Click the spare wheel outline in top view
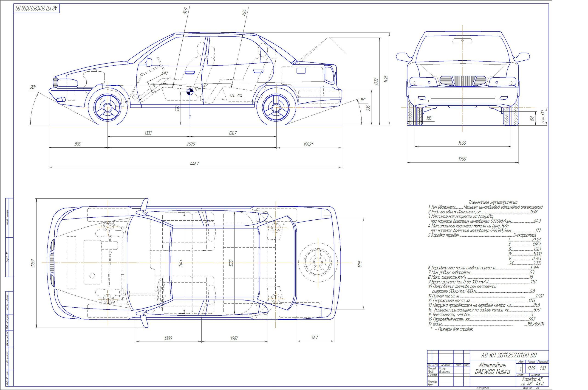Screen dimensions: 588x390 [318, 262]
